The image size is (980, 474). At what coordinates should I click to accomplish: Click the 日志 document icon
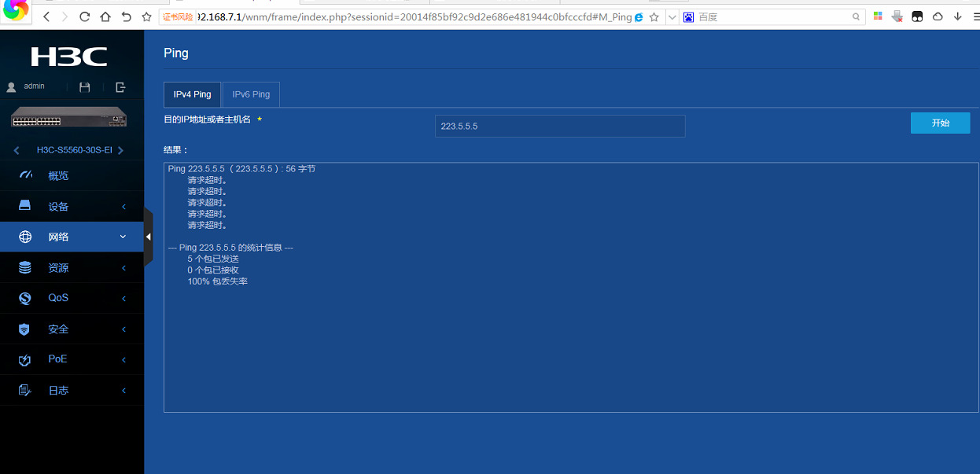(x=24, y=390)
